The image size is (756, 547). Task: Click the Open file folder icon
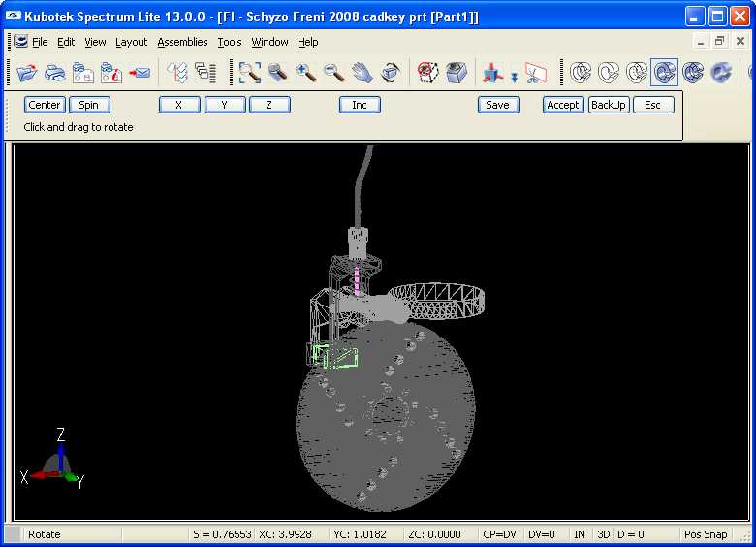coord(26,73)
